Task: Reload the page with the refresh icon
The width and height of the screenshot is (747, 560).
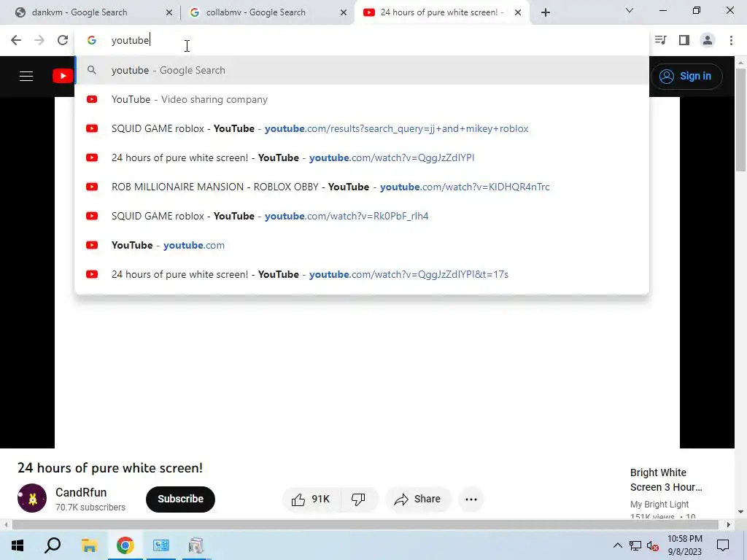Action: (x=63, y=40)
